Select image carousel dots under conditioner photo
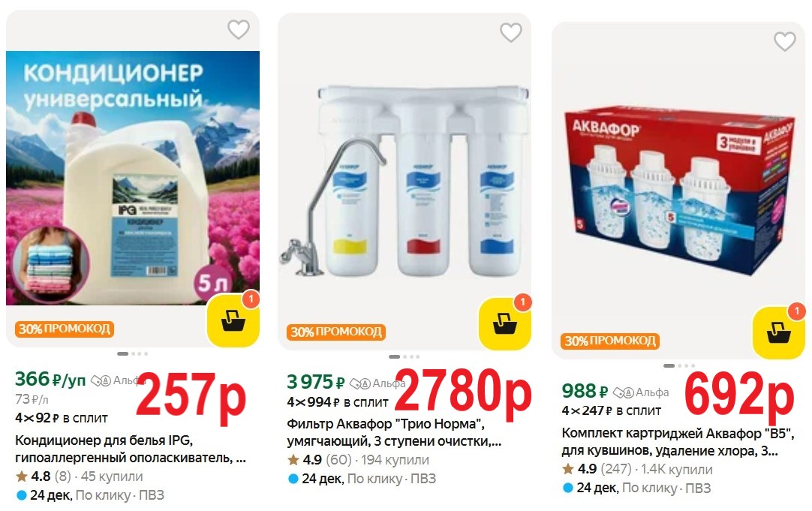 133,353
